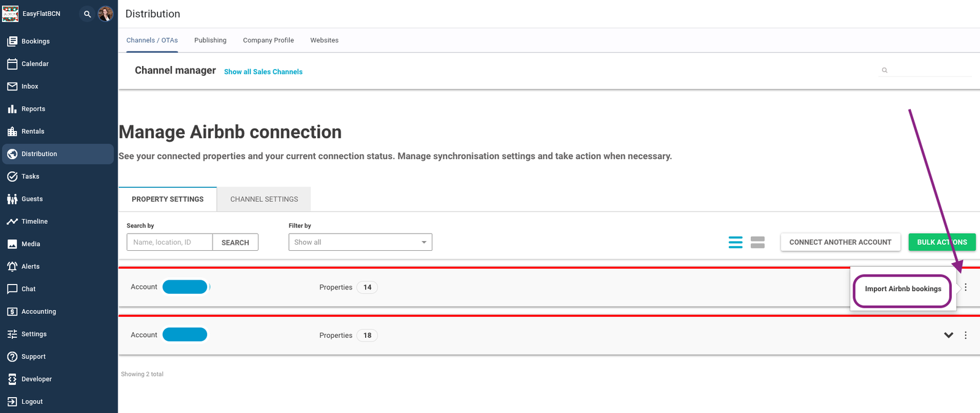The width and height of the screenshot is (980, 413).
Task: Open three-dot menu for second account
Action: 965,335
